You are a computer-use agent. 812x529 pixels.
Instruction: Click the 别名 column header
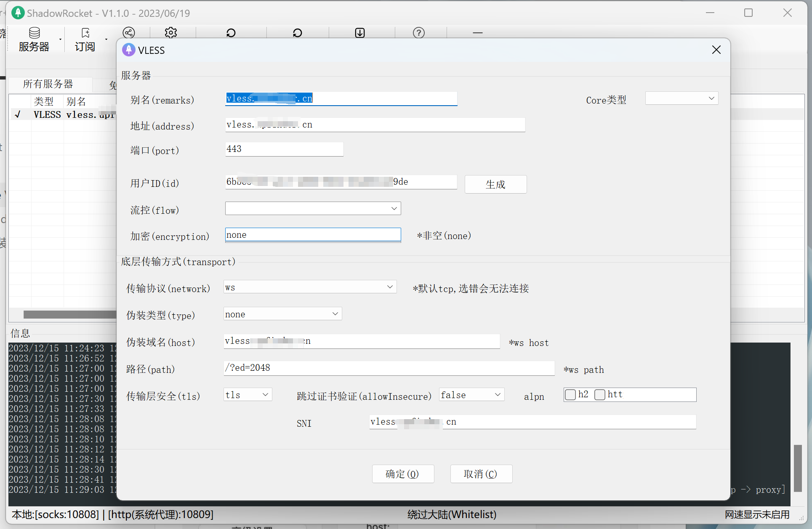click(x=76, y=101)
